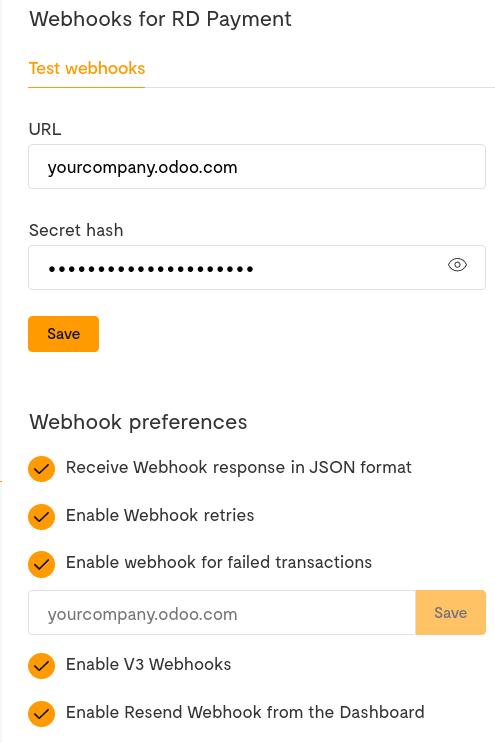The width and height of the screenshot is (495, 743).
Task: Click the 'URL' field label
Action: click(45, 129)
